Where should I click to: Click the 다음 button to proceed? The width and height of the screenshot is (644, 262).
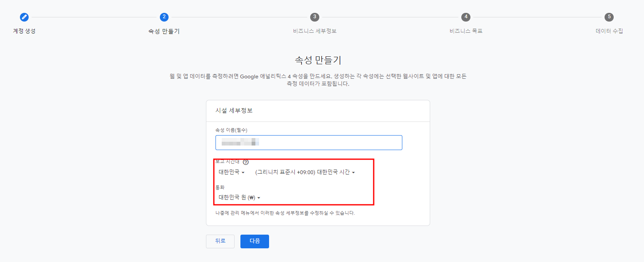(x=255, y=241)
